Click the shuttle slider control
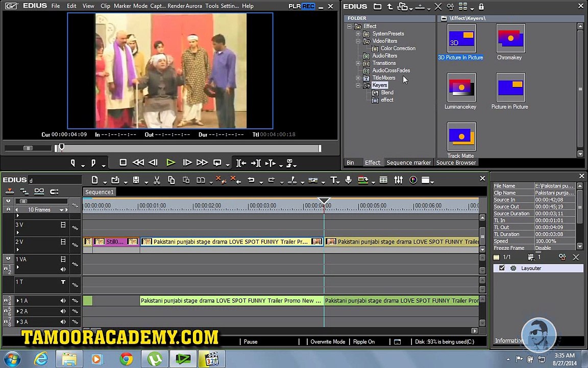The image size is (588, 368). point(28,148)
